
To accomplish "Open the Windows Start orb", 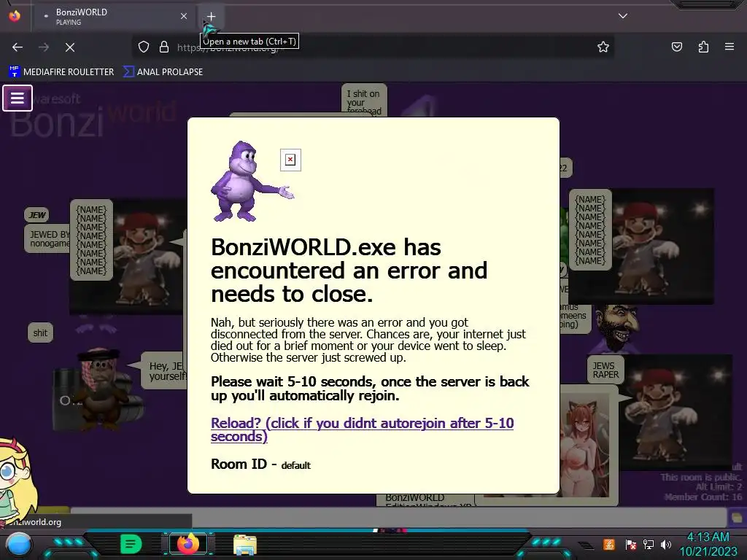I will (x=19, y=544).
